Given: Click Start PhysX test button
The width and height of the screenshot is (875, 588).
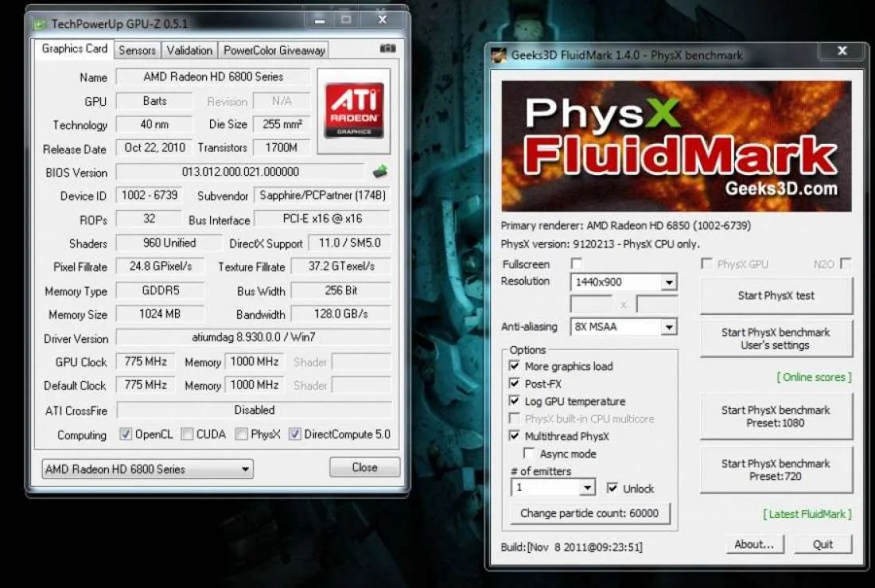Looking at the screenshot, I should (776, 295).
